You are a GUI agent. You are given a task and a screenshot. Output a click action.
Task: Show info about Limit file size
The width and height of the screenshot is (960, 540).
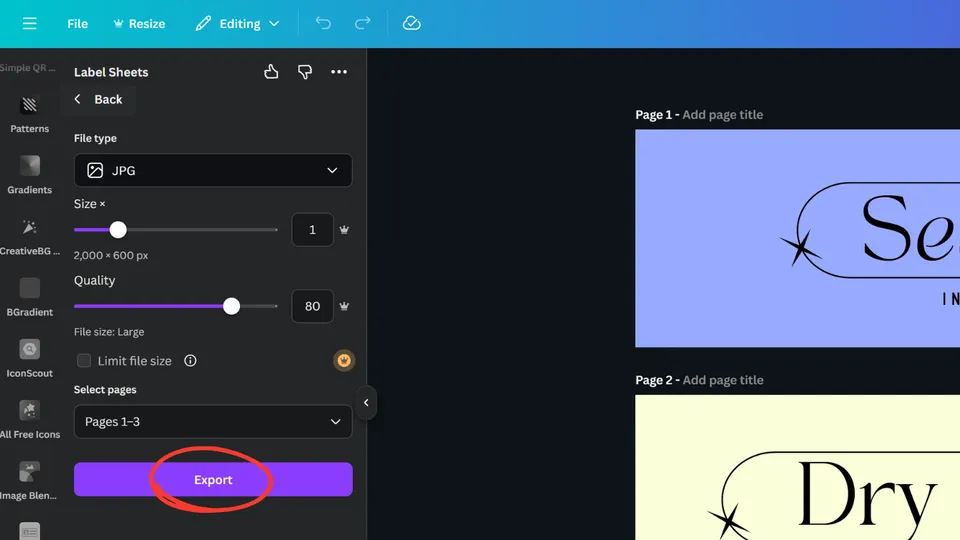190,361
